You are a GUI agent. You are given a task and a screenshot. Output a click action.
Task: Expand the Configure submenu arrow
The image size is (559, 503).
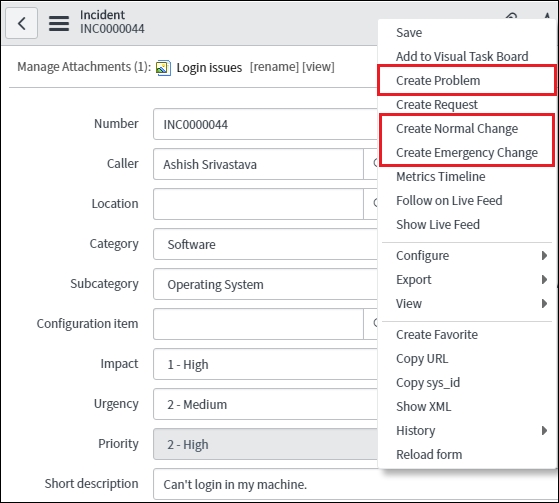pyautogui.click(x=544, y=256)
